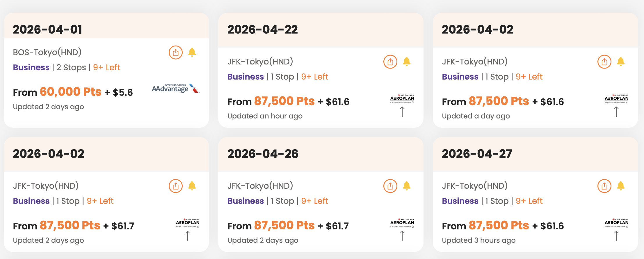Click the up arrow on the 2026-04-26 card
Screen dimensions: 644x259
[402, 236]
